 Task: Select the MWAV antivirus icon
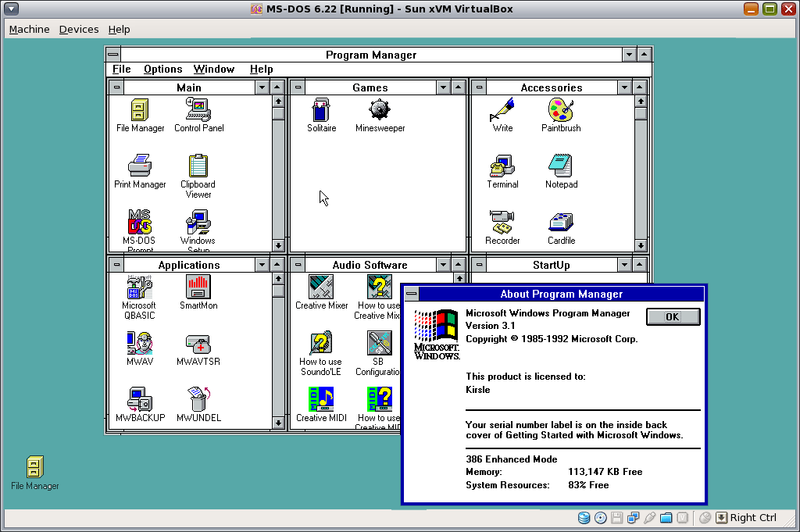click(x=140, y=348)
